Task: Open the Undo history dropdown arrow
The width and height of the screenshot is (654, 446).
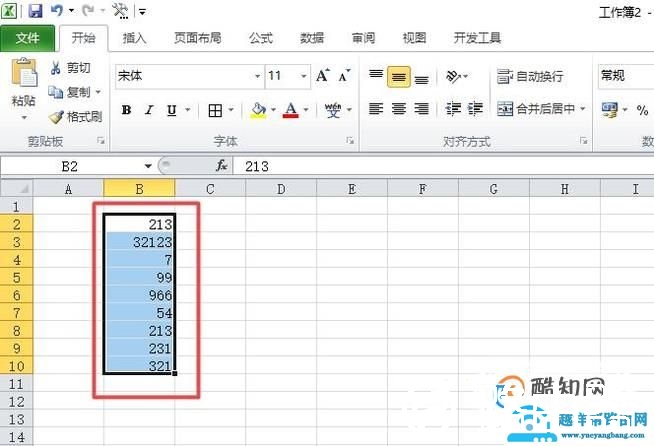Action: pyautogui.click(x=71, y=11)
